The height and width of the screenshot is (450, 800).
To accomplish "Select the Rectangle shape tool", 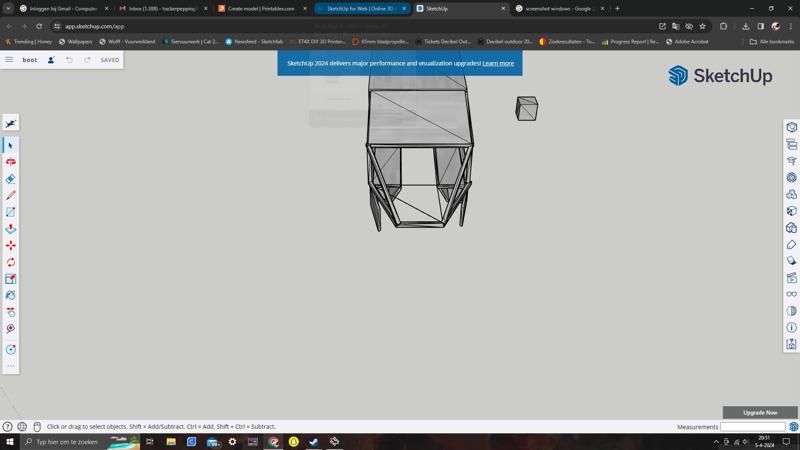I will 11,212.
